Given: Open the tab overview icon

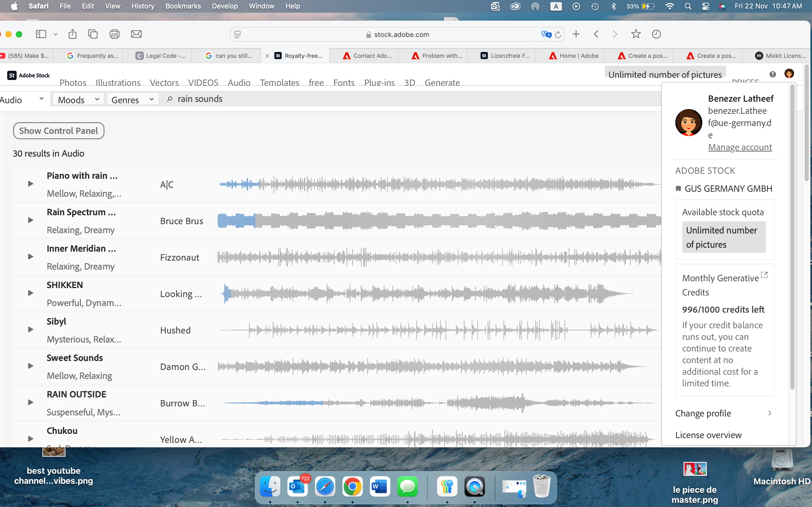Looking at the screenshot, I should tap(93, 34).
